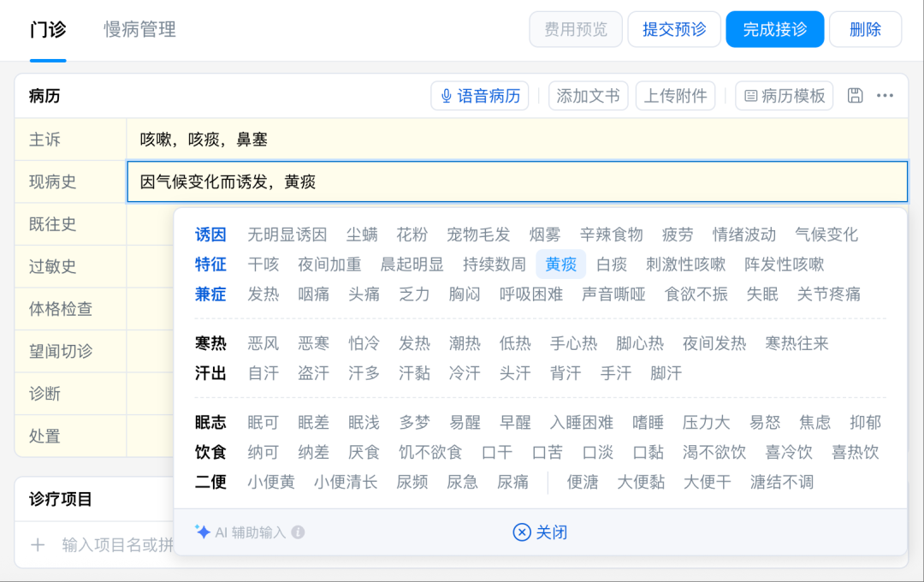
Task: Click the 提交预诊 button
Action: tap(674, 29)
